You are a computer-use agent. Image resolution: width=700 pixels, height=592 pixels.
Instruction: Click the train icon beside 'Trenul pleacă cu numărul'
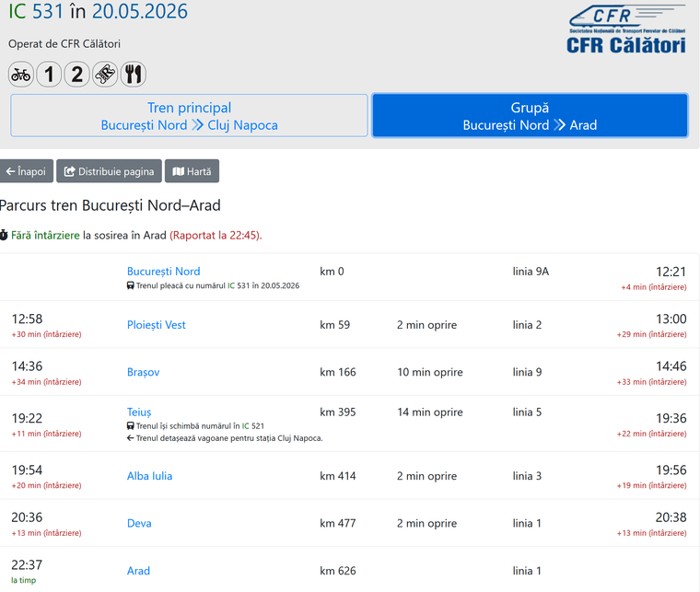tap(131, 285)
